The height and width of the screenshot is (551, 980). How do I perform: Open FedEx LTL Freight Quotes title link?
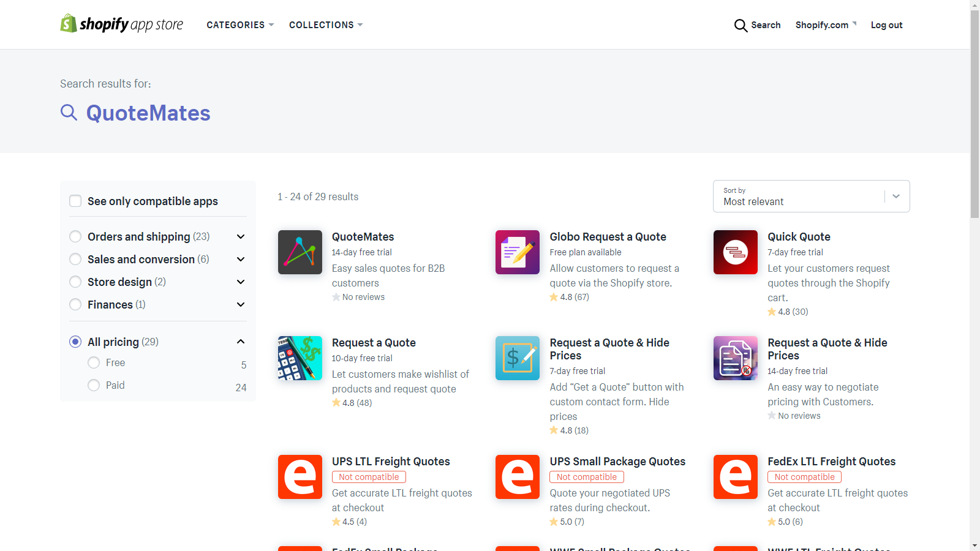click(x=831, y=462)
